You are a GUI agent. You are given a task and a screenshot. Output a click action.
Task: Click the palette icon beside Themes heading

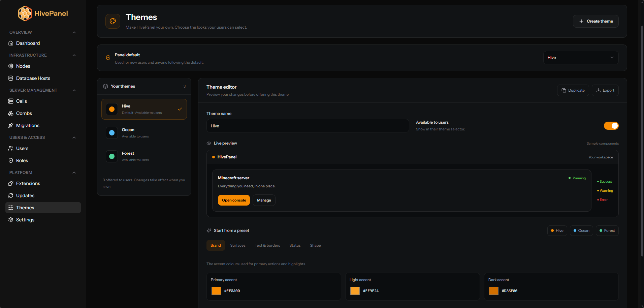coord(113,21)
